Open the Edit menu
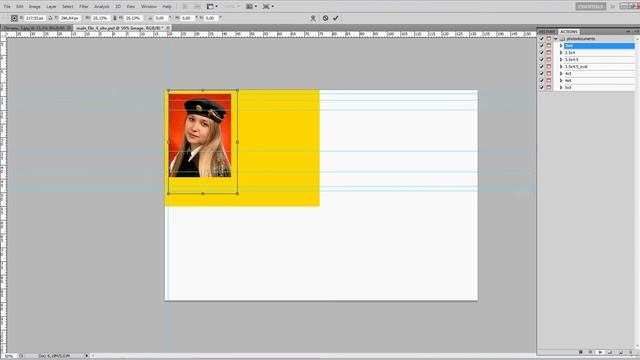The width and height of the screenshot is (640, 360). click(20, 7)
